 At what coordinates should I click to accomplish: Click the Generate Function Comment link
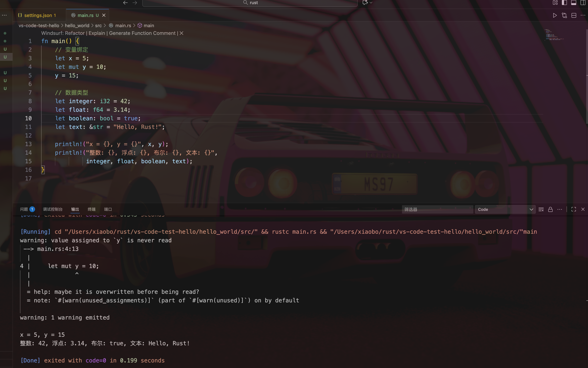click(142, 33)
